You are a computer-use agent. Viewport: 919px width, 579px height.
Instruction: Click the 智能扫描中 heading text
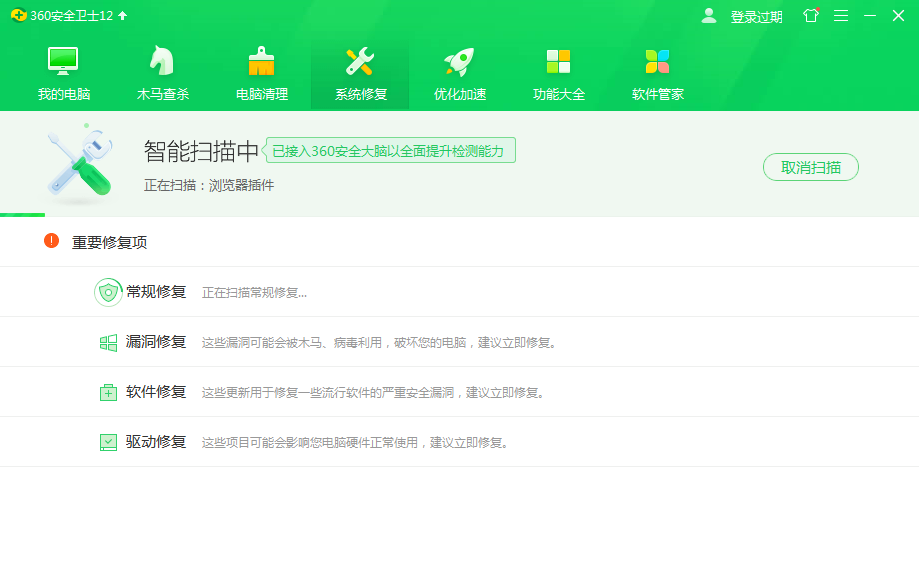201,152
